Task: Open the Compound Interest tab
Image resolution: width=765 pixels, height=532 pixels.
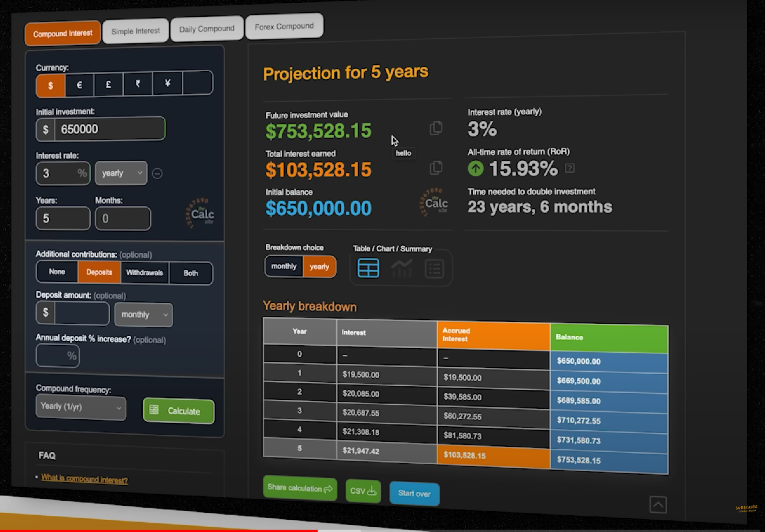Action: point(62,34)
